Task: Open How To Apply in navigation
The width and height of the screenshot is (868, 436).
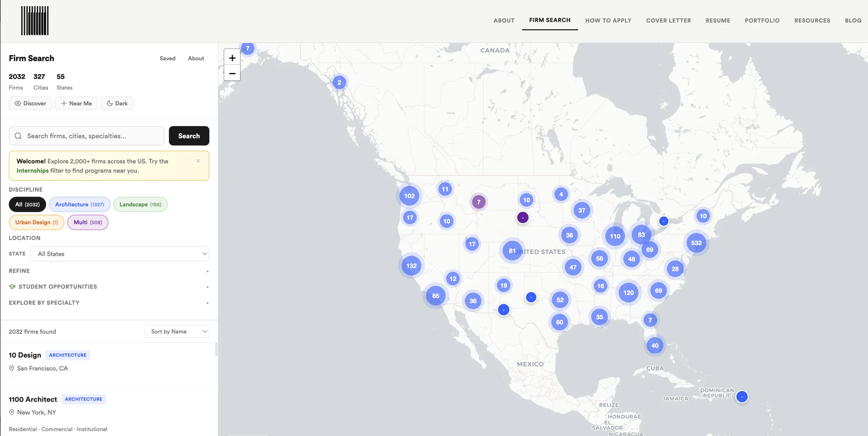Action: [x=608, y=20]
